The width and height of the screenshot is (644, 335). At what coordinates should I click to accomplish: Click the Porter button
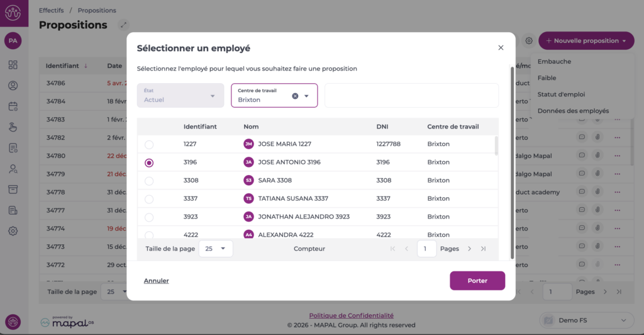pos(477,281)
